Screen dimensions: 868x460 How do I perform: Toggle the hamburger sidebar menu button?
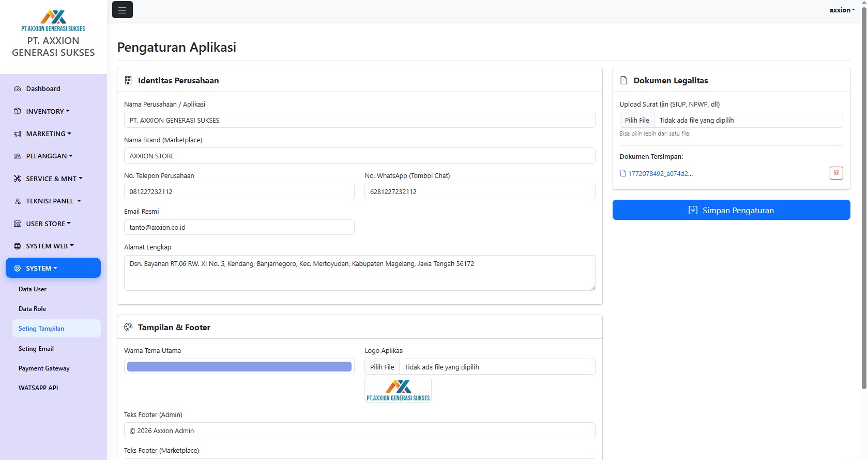tap(122, 10)
